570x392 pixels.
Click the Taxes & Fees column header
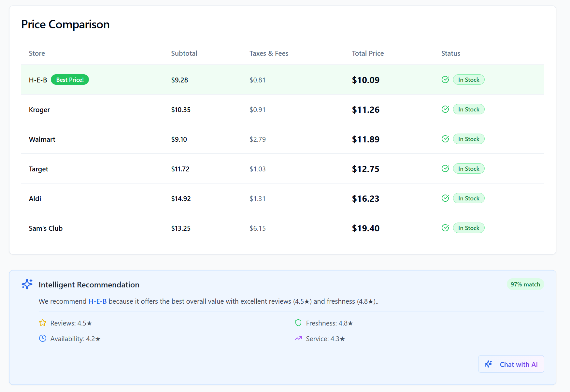[x=269, y=53]
